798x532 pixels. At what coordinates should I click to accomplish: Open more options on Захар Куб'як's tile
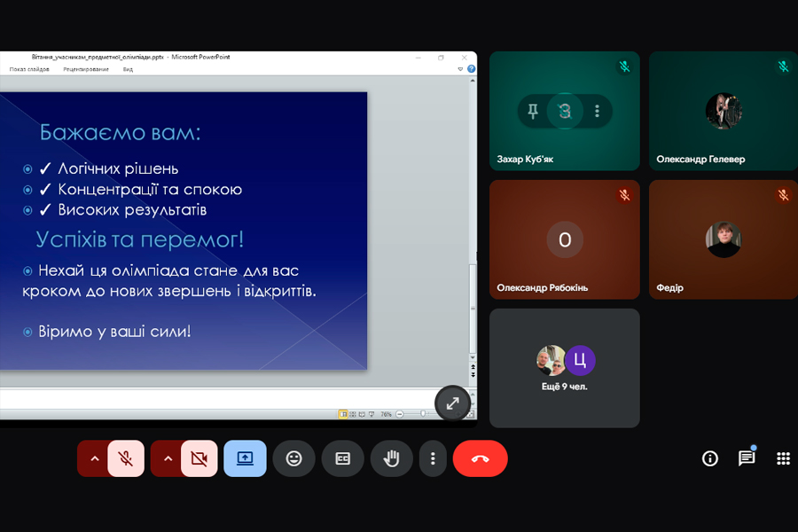(x=597, y=111)
